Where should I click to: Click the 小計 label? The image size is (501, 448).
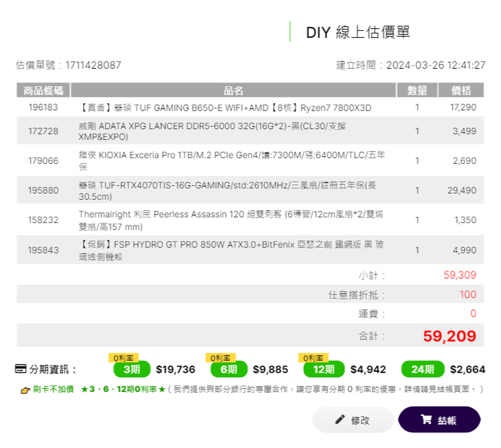click(371, 275)
